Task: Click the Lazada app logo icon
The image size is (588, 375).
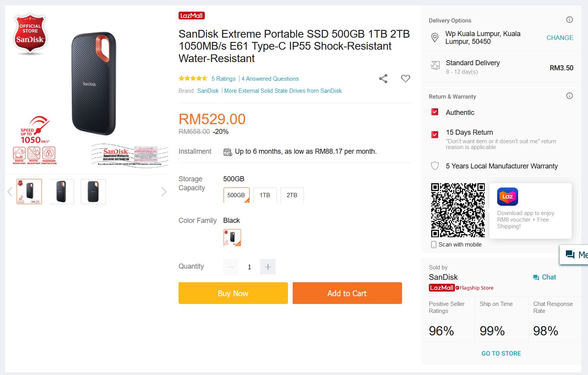Action: [508, 197]
